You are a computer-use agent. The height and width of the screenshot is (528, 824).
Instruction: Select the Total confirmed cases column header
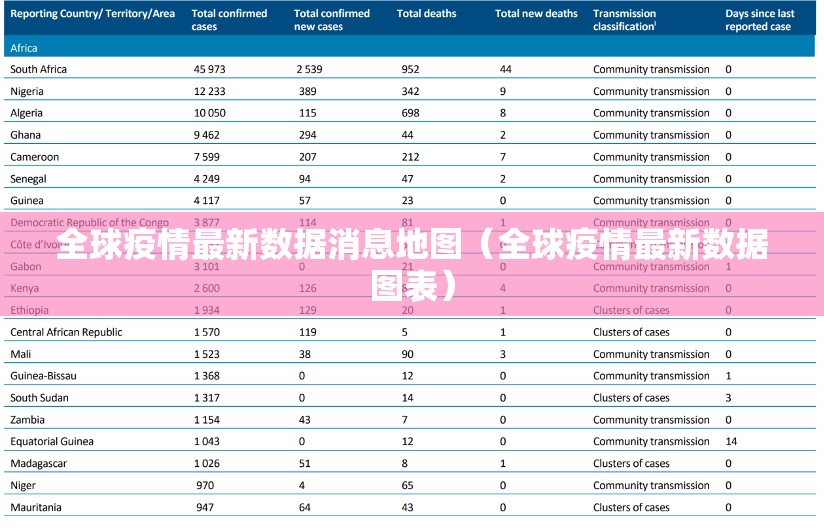[x=229, y=20]
